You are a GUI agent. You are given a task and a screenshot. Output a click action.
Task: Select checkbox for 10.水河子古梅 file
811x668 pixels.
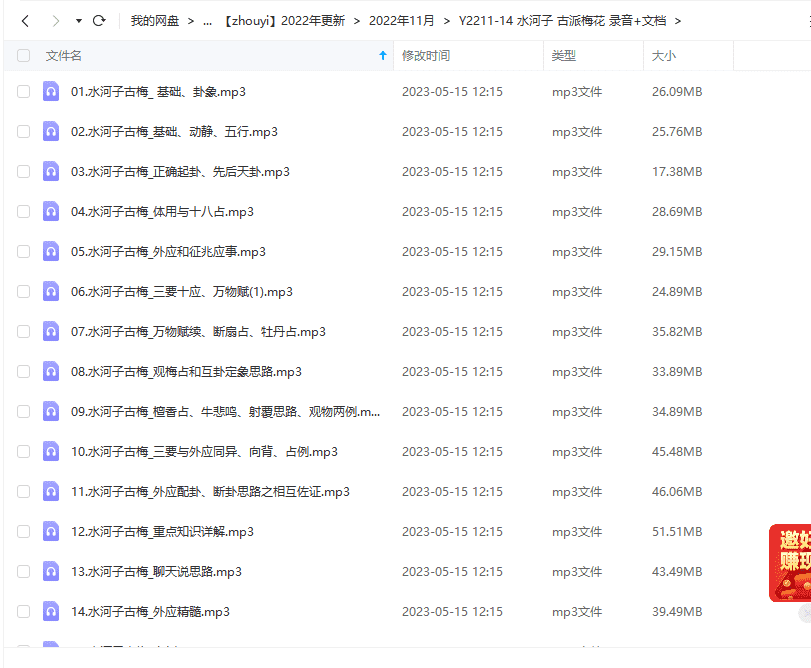click(23, 452)
